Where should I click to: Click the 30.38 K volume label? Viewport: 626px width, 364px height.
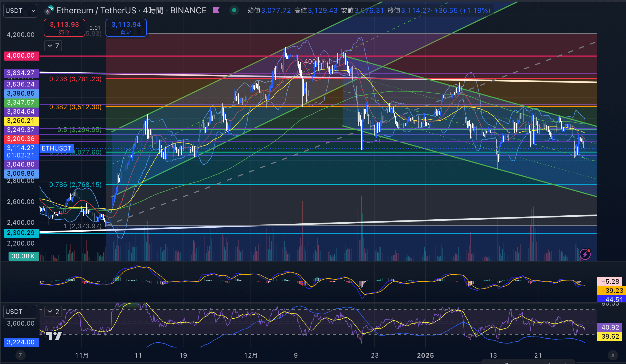pyautogui.click(x=24, y=256)
